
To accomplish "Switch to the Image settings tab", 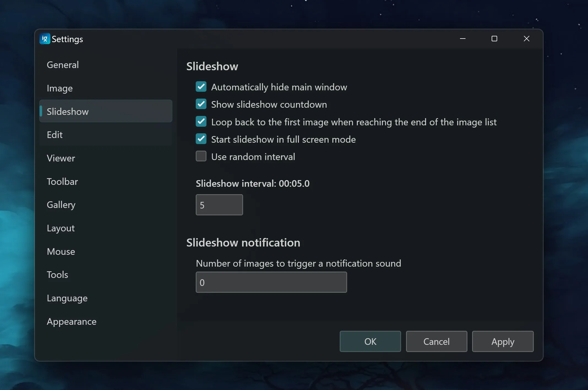I will (x=60, y=88).
